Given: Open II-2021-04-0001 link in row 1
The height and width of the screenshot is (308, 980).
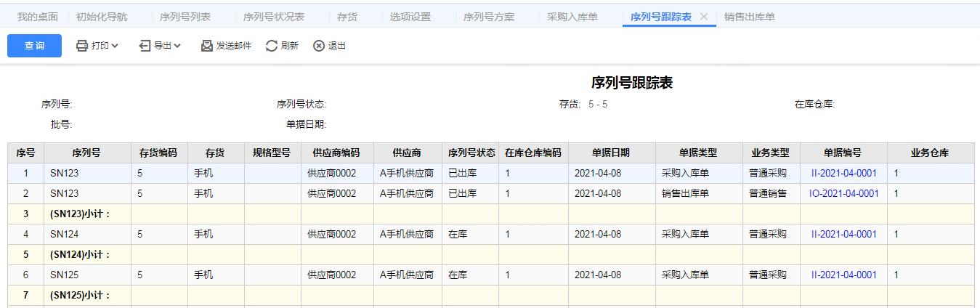Looking at the screenshot, I should 843,174.
